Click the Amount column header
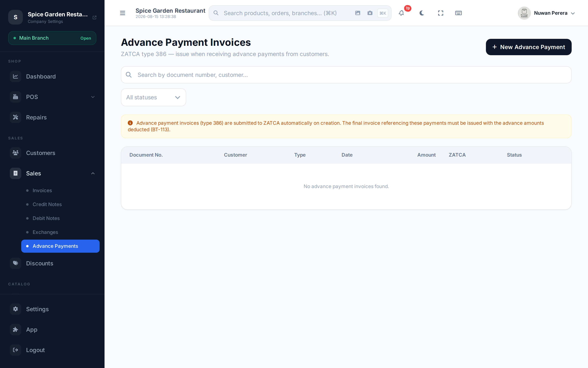This screenshot has width=588, height=368. point(427,155)
